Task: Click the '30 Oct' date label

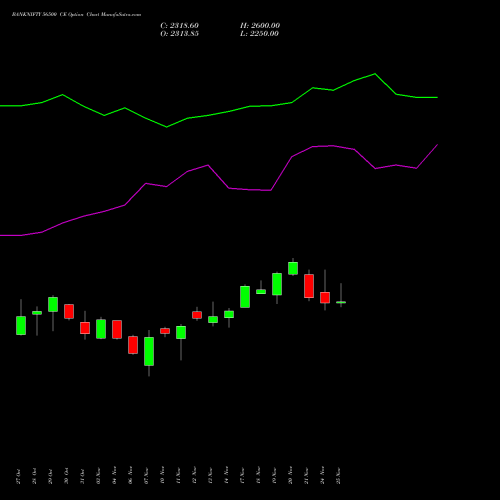Action: [x=66, y=476]
